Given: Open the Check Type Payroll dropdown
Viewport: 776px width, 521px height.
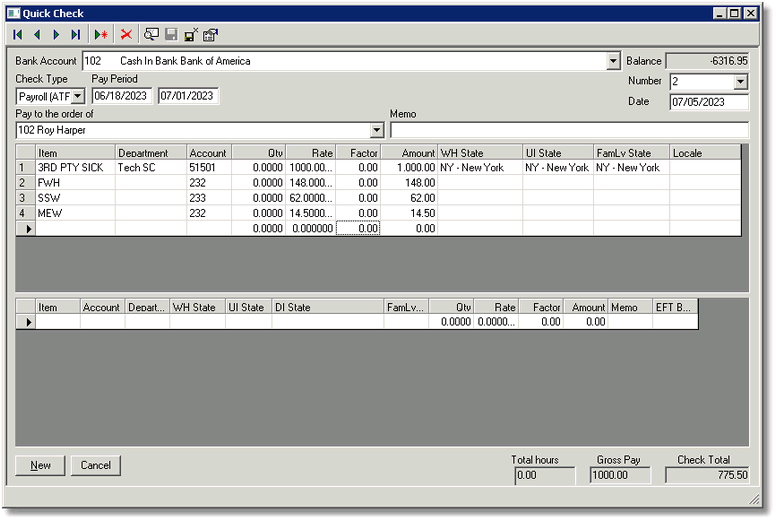Looking at the screenshot, I should (78, 96).
